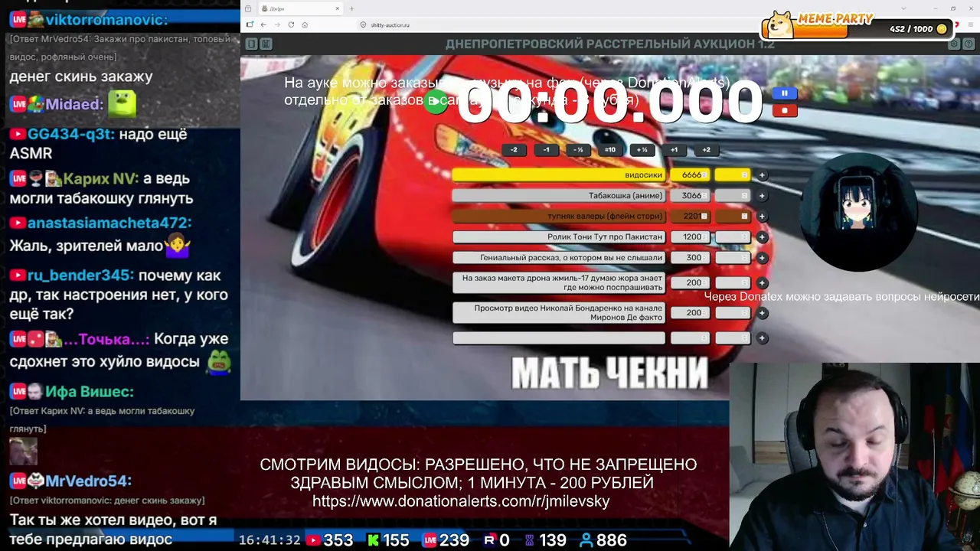980x551 pixels.
Task: Expand the browser tab list dropdown
Action: point(904,8)
